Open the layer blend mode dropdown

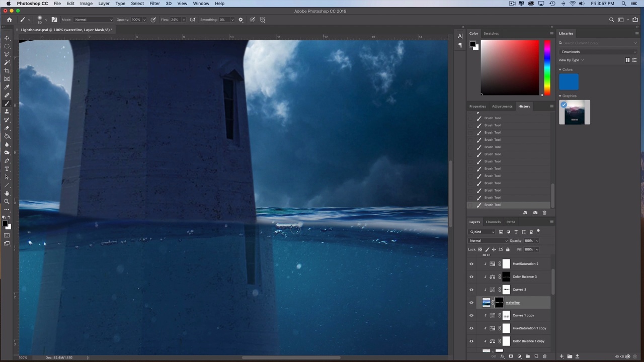click(488, 241)
